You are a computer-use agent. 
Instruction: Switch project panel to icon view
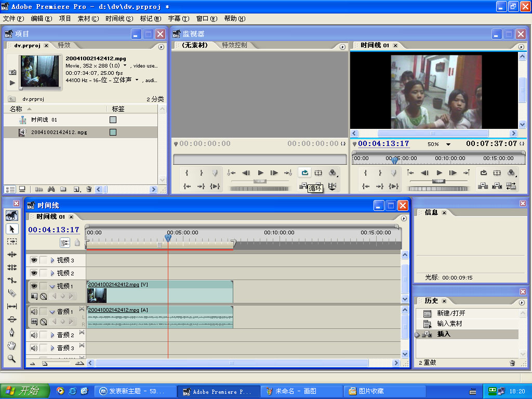pyautogui.click(x=22, y=189)
